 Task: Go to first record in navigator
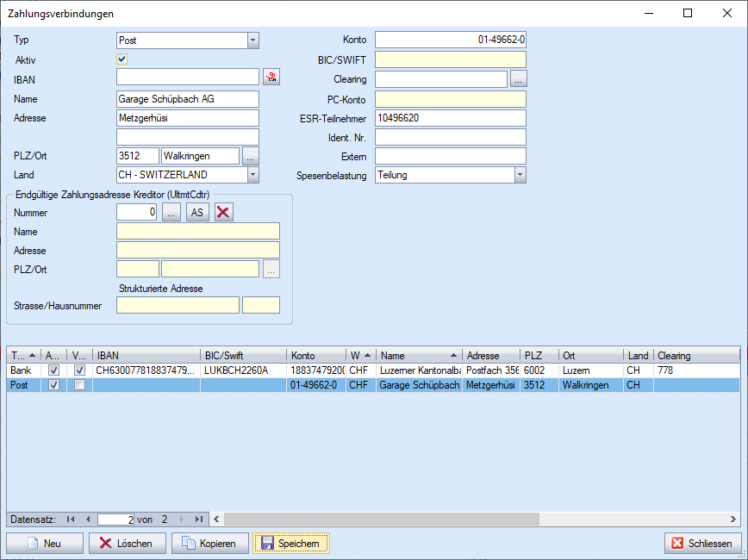[71, 519]
